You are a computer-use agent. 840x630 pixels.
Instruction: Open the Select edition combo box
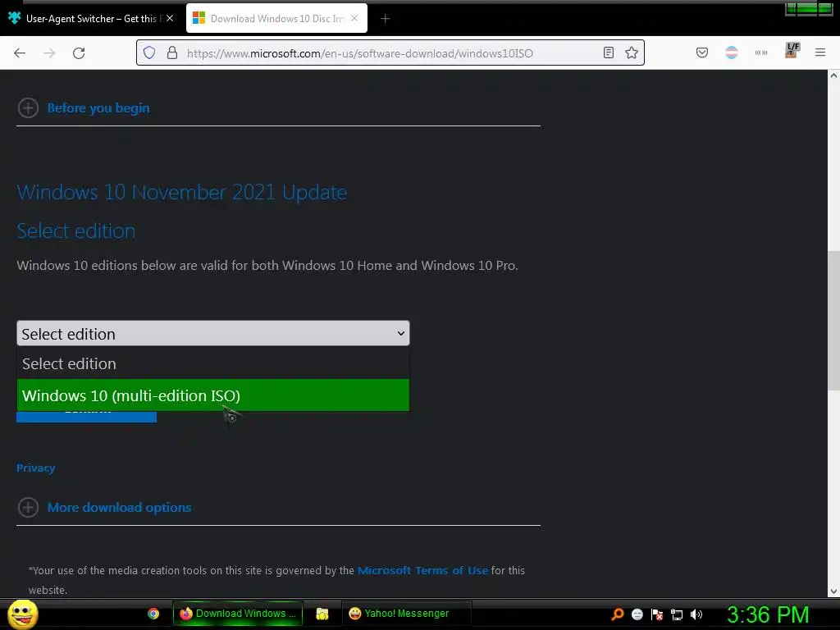pyautogui.click(x=213, y=333)
